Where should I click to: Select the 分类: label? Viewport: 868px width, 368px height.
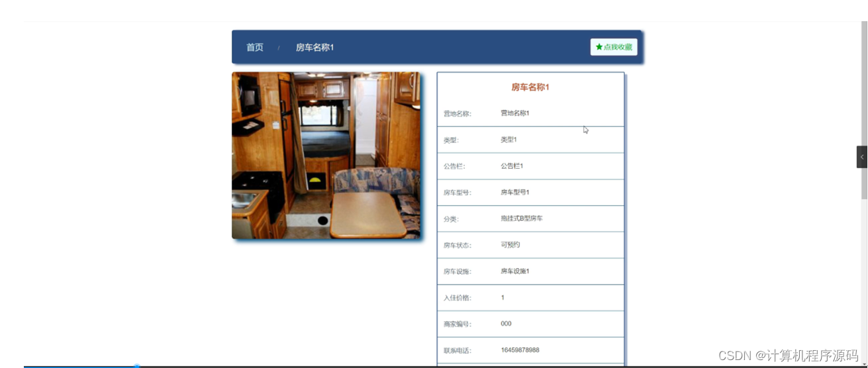451,219
